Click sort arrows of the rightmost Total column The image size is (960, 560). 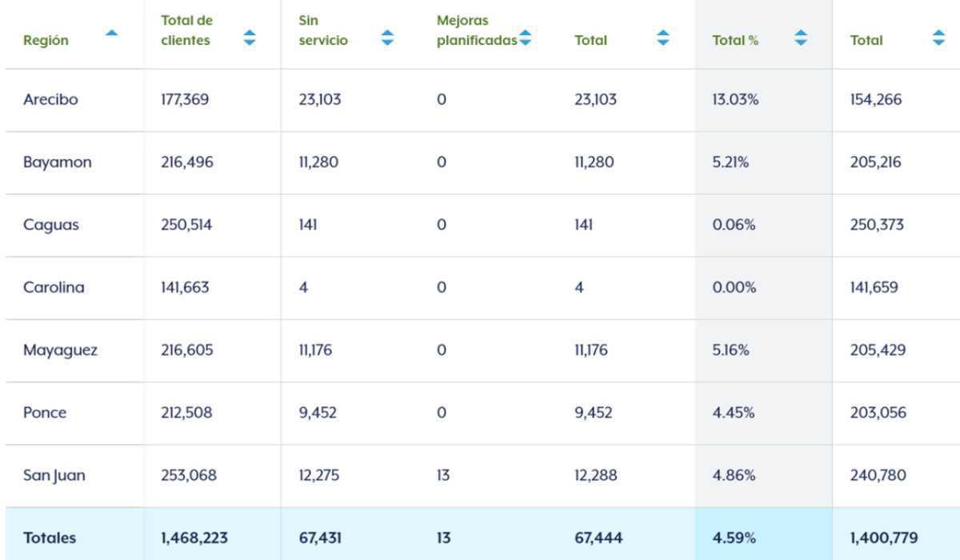pos(938,38)
